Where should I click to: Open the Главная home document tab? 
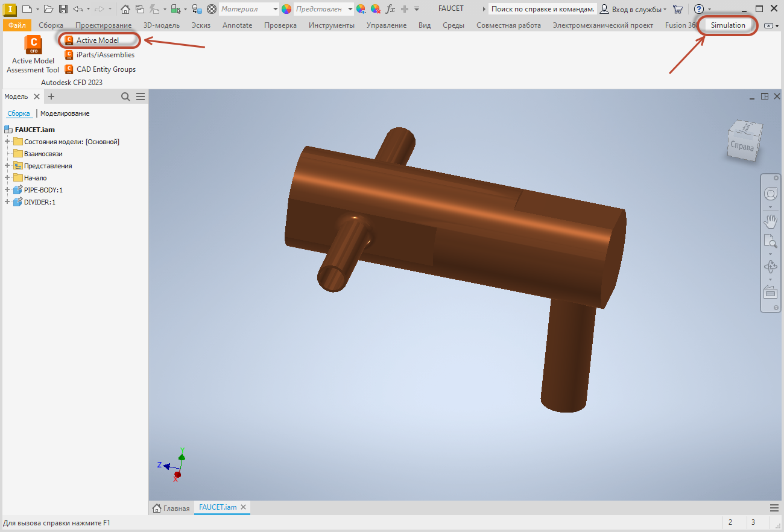pyautogui.click(x=171, y=508)
